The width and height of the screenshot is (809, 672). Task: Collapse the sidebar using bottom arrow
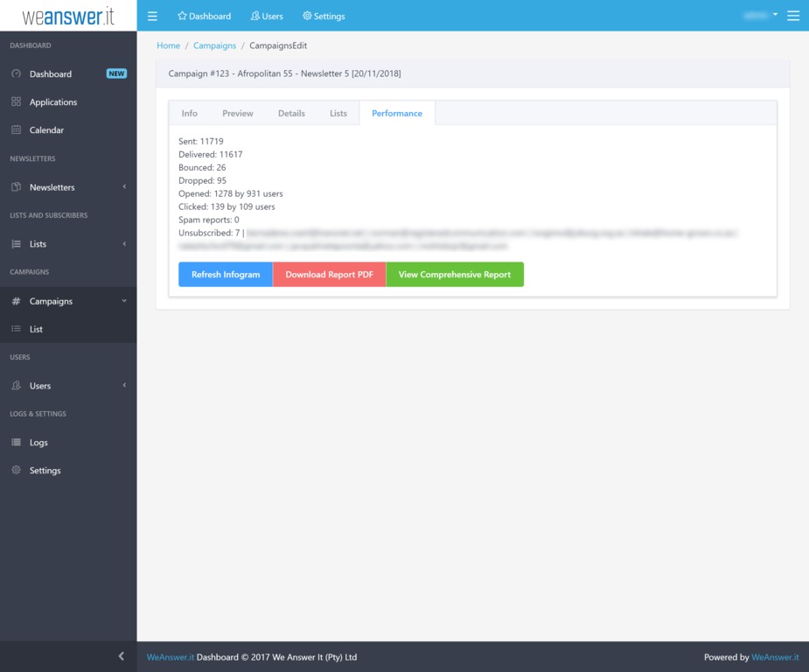121,656
